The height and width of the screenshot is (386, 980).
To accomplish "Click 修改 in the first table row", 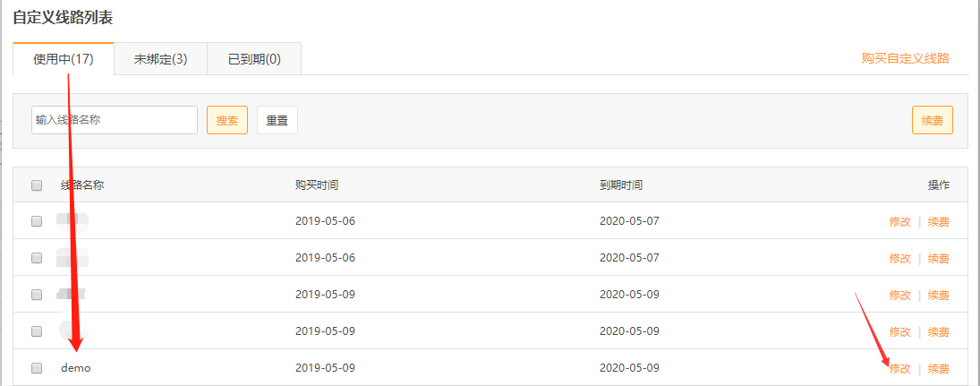I will (x=899, y=221).
